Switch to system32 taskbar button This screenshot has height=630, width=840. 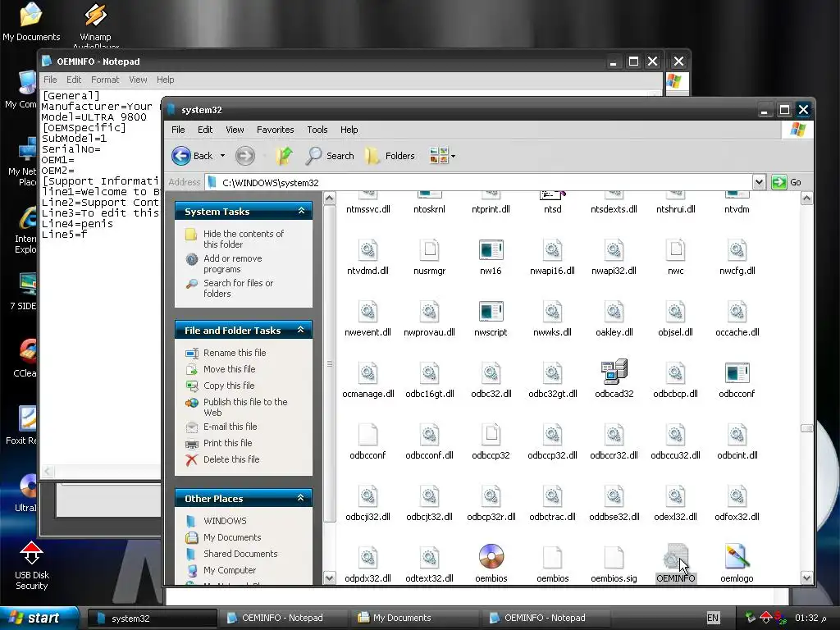tap(152, 619)
